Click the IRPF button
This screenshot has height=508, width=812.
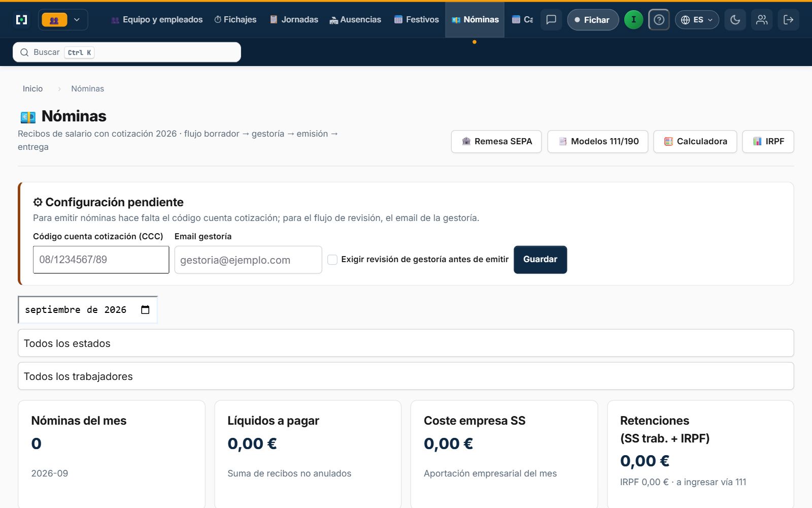tap(768, 142)
